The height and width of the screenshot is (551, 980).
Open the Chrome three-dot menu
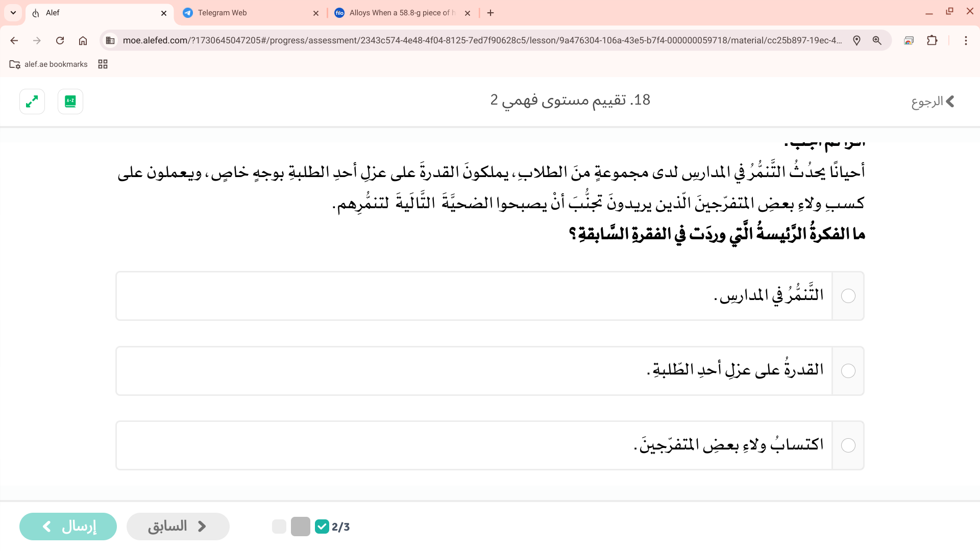(966, 40)
